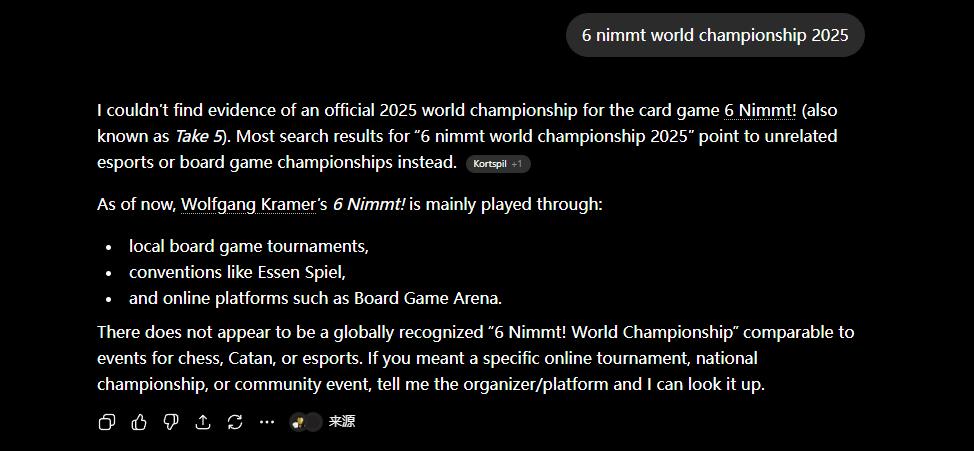Open the Kortspil source citation chip

490,164
